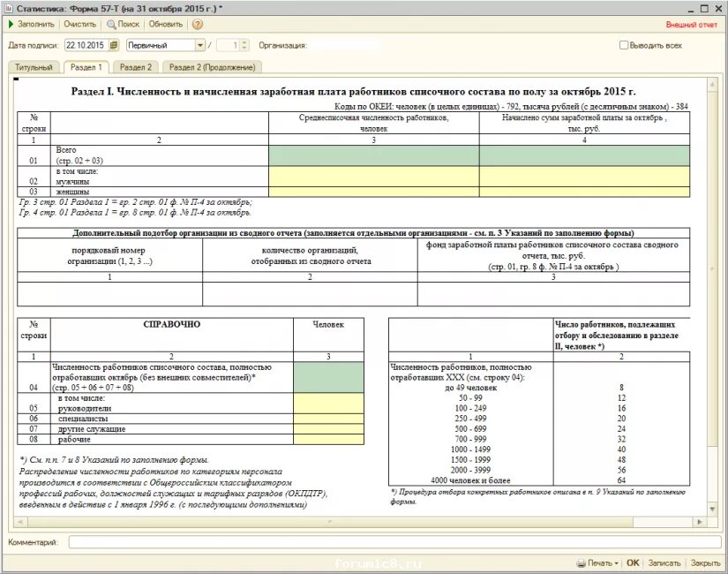The image size is (728, 574).
Task: Click the рабочие row 08 yellow cell
Action: click(328, 439)
